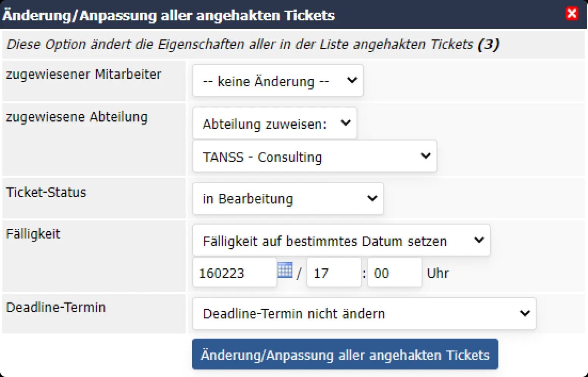This screenshot has width=588, height=377.
Task: Click the 'zugewiesene Abteilung' row label
Action: (77, 117)
